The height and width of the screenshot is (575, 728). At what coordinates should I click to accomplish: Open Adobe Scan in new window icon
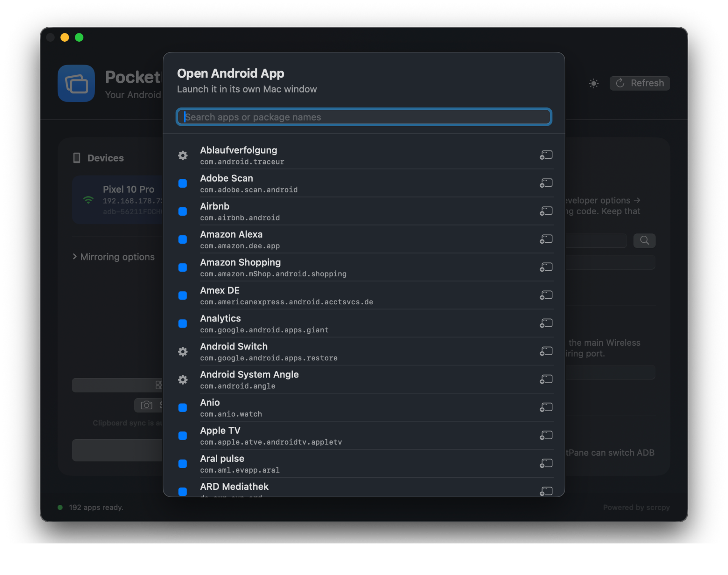point(546,183)
